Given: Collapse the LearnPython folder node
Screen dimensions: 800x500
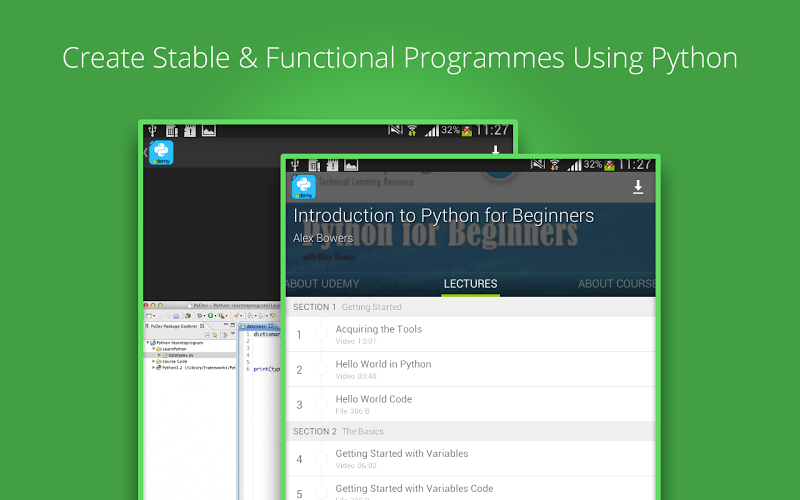Looking at the screenshot, I should pos(154,348).
